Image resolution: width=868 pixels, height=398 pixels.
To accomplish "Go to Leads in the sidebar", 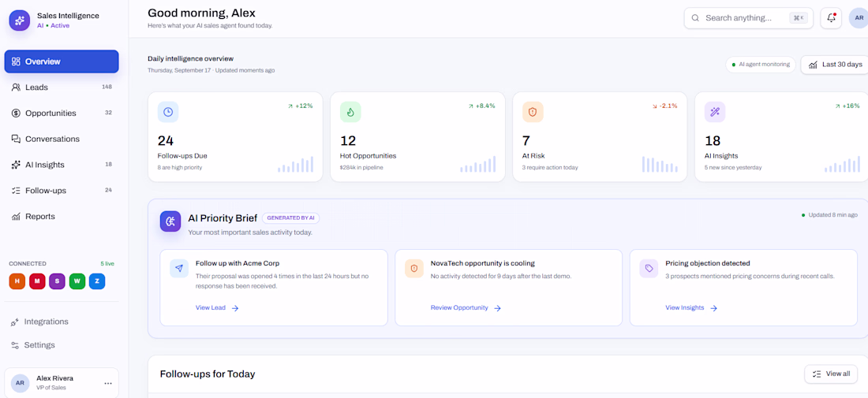I will point(62,87).
